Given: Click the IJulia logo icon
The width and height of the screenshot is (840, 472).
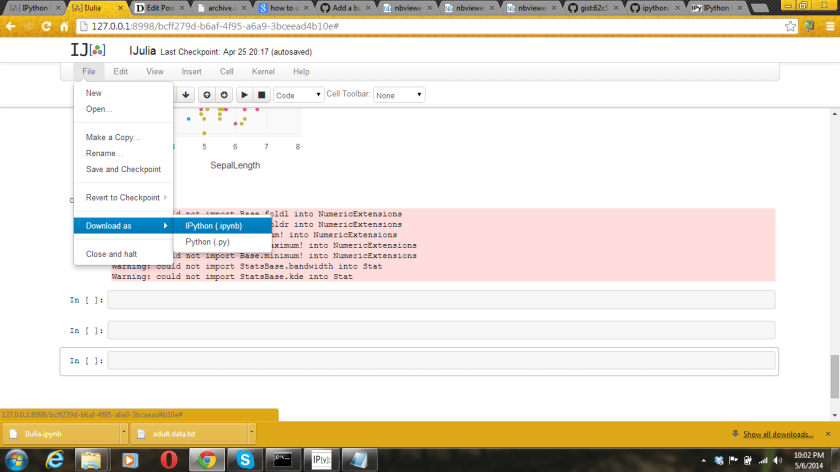Looking at the screenshot, I should tap(88, 50).
